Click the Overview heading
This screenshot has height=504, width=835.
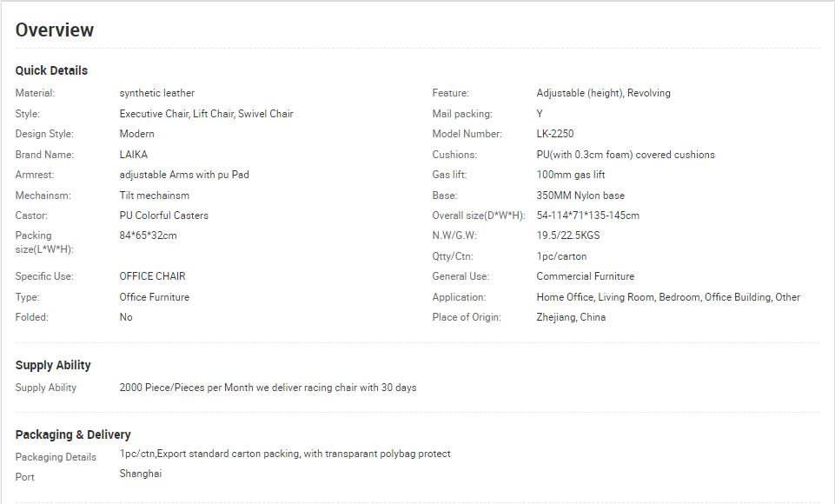click(x=55, y=30)
